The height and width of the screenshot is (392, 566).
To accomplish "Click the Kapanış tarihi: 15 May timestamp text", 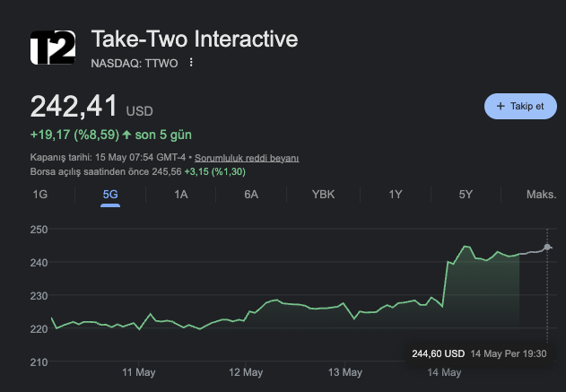I will tap(108, 158).
